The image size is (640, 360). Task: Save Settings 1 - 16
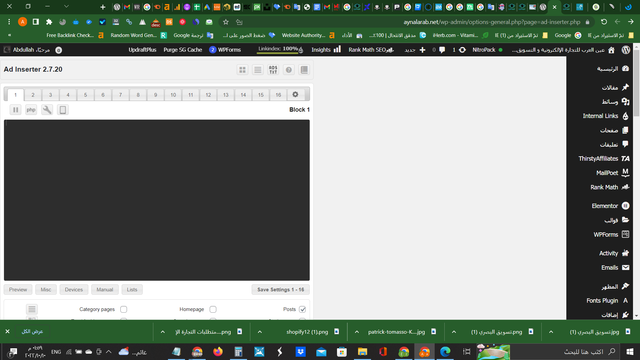coord(280,290)
